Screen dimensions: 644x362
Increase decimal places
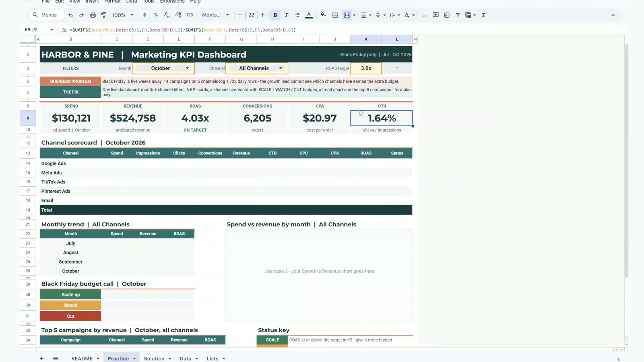[178, 15]
